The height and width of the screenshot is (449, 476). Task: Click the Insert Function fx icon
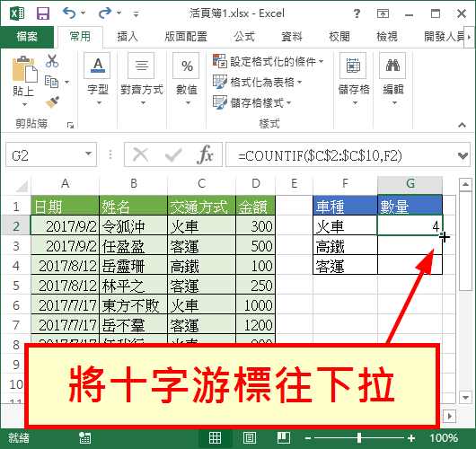tap(205, 154)
